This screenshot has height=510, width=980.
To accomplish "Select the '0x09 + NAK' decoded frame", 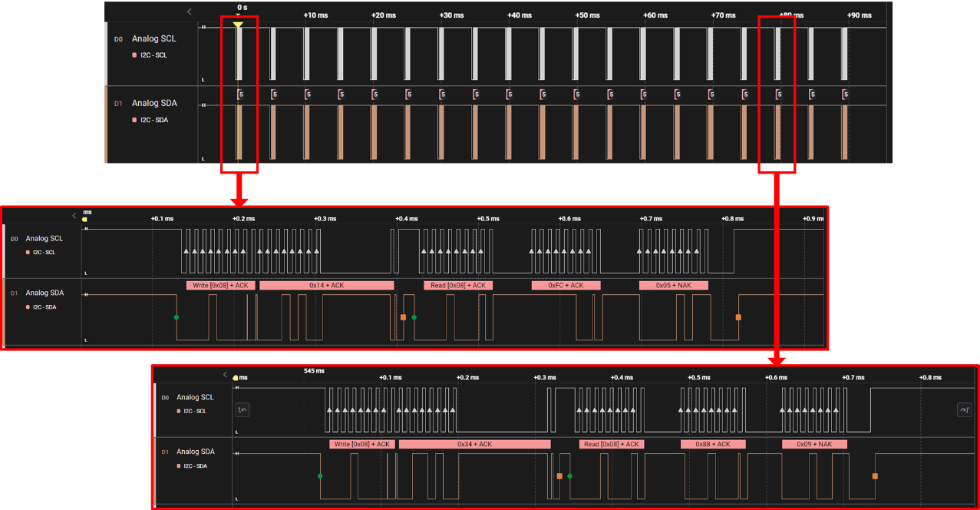I will (x=814, y=444).
